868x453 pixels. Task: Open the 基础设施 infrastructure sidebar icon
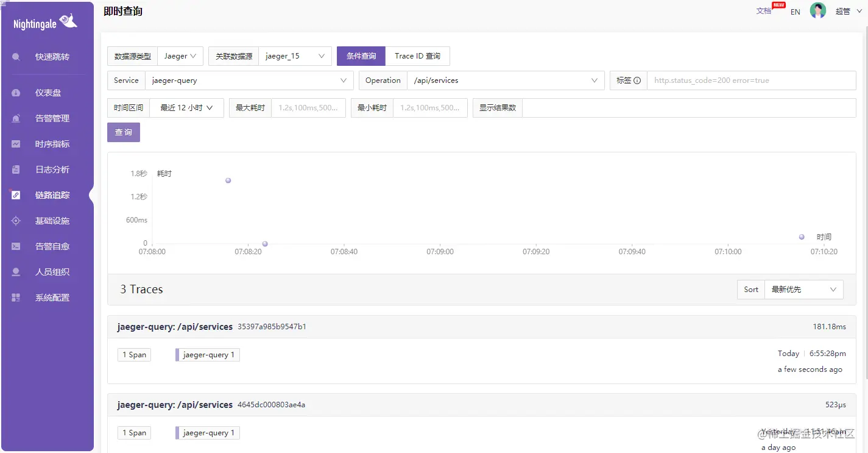tap(16, 221)
